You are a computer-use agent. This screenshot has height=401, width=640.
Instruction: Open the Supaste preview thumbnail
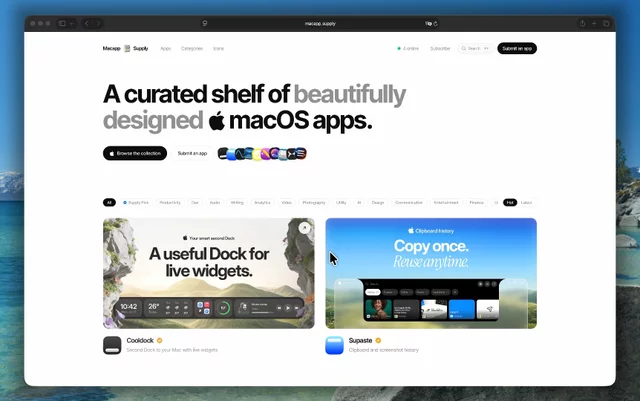point(431,273)
